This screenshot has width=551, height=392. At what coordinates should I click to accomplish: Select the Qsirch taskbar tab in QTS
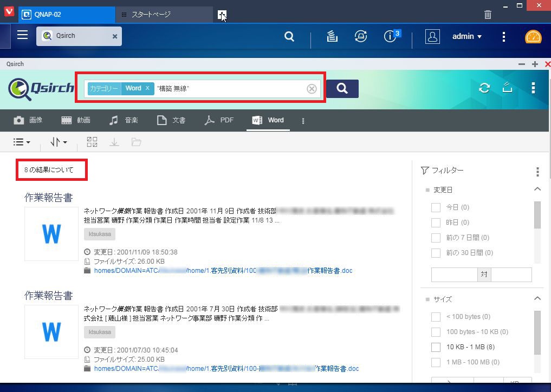[79, 36]
